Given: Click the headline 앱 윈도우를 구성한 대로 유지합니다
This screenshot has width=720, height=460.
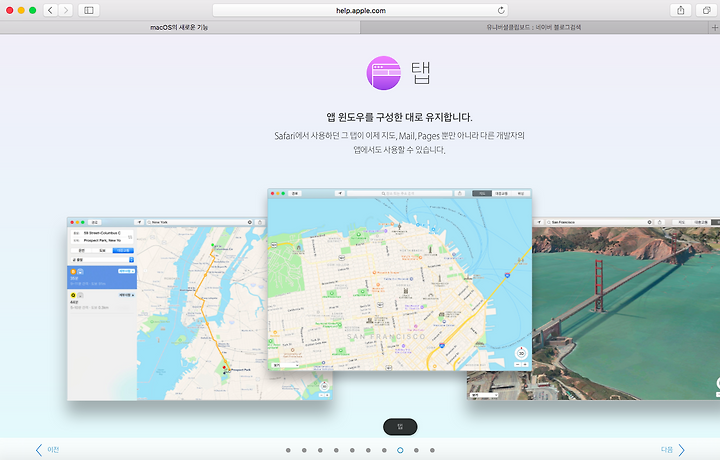Looking at the screenshot, I should tap(399, 117).
